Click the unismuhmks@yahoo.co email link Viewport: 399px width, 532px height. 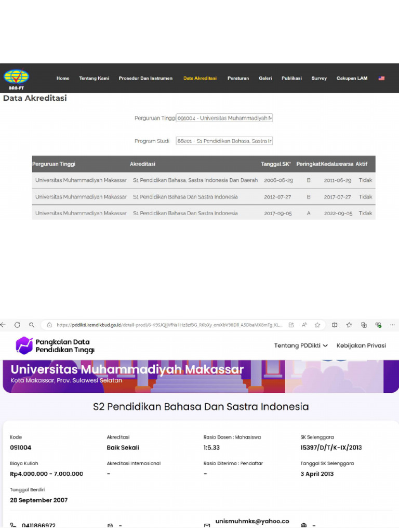[252, 521]
